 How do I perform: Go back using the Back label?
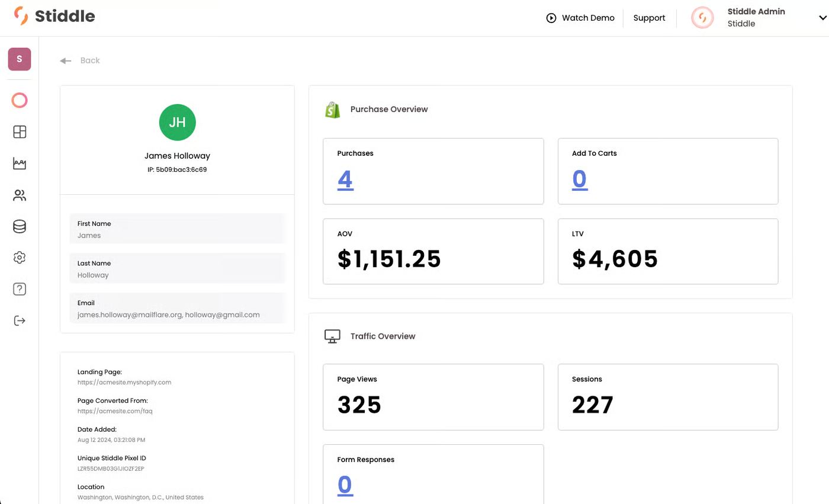[x=90, y=60]
